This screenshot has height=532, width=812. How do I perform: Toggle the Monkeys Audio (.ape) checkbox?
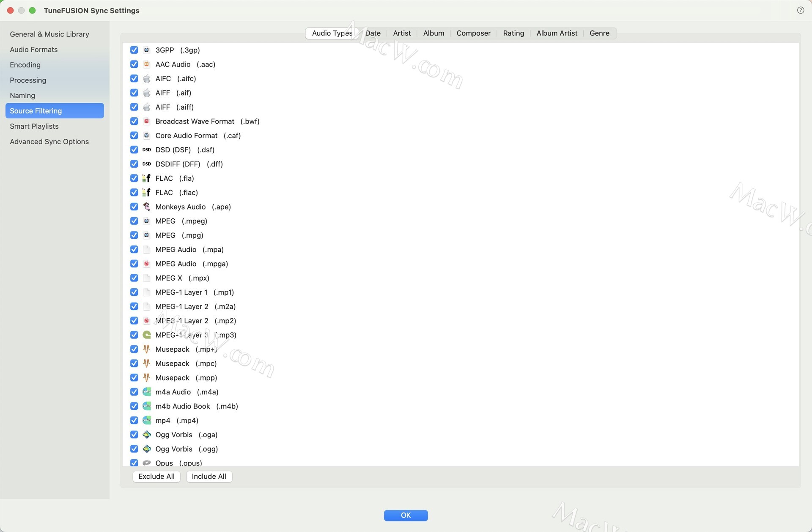point(134,207)
